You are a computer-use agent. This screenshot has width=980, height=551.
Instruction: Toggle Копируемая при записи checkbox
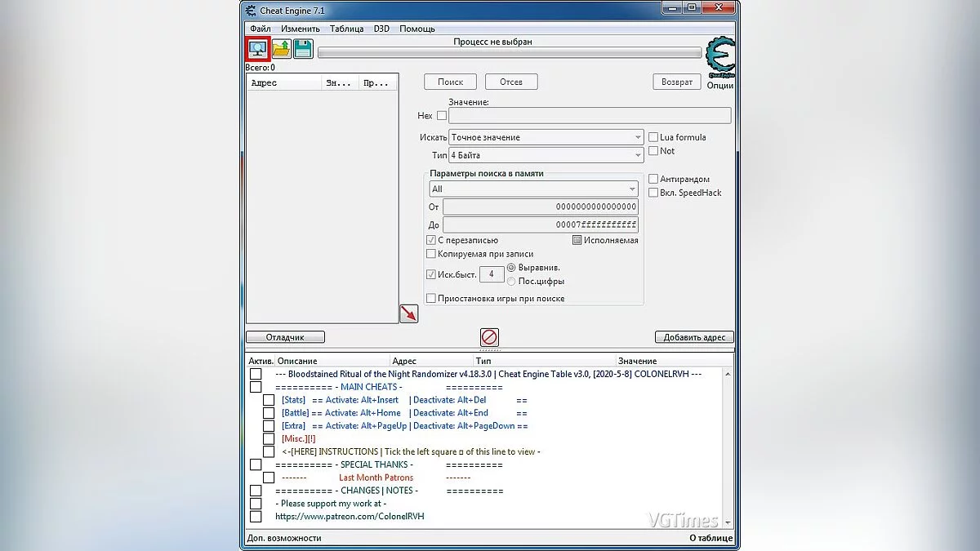point(431,254)
